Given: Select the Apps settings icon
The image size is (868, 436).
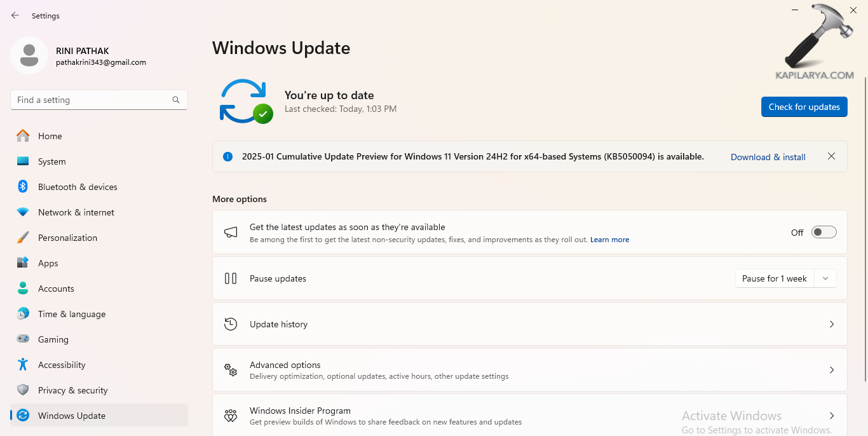Looking at the screenshot, I should pyautogui.click(x=25, y=262).
